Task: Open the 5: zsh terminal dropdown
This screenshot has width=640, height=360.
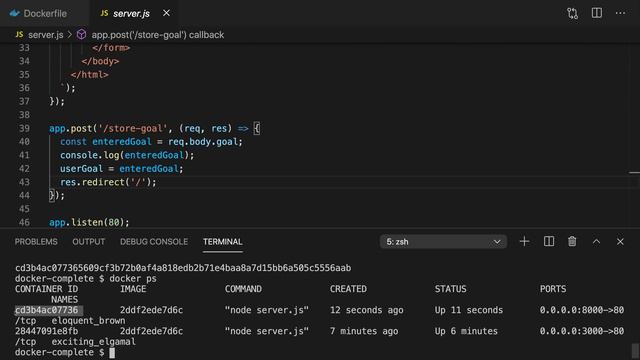Action: click(x=443, y=242)
